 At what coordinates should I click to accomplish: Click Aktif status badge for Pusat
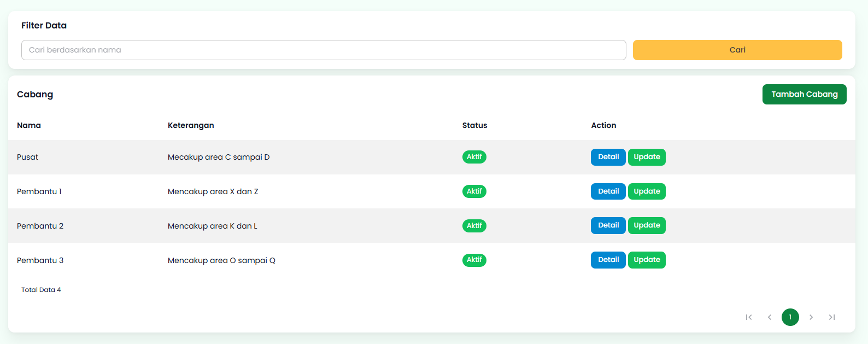coord(474,157)
